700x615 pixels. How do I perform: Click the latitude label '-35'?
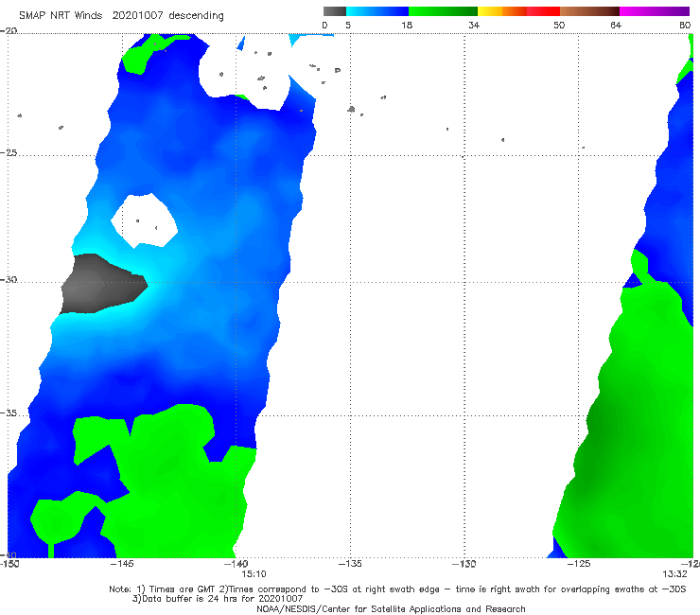9,413
